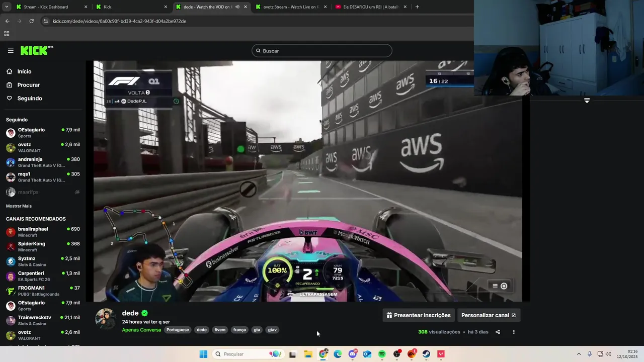Image resolution: width=644 pixels, height=362 pixels.
Task: Click the gtav tag
Action: pos(272,330)
